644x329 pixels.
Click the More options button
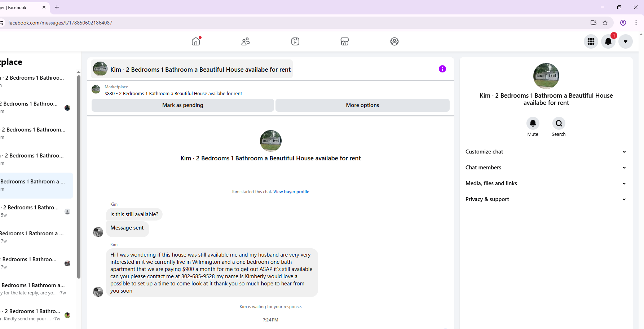362,105
